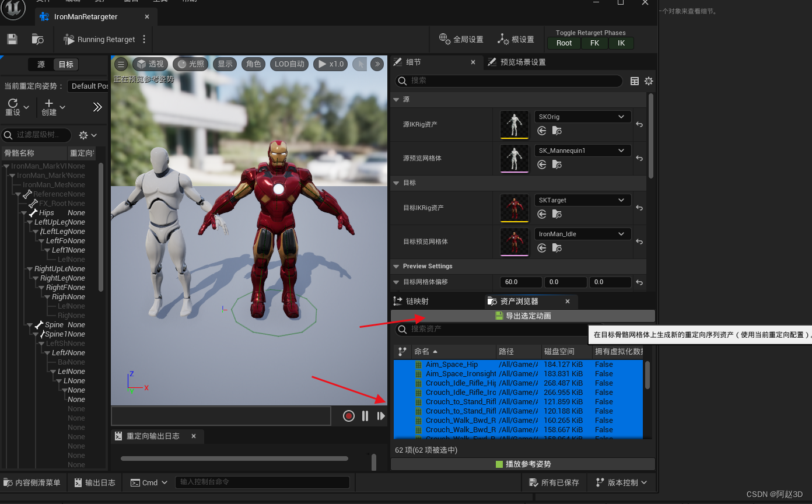Viewport: 812px width, 504px height.
Task: Open the LOD自动 menu
Action: 289,64
